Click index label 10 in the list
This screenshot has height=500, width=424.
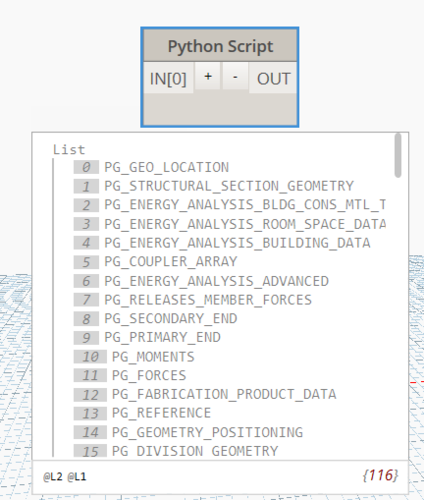[90, 357]
